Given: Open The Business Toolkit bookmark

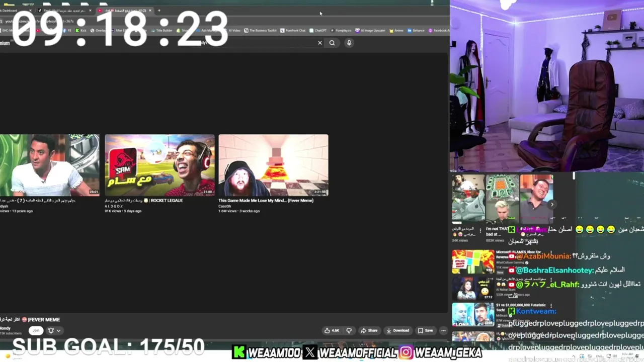Looking at the screenshot, I should coord(261,30).
